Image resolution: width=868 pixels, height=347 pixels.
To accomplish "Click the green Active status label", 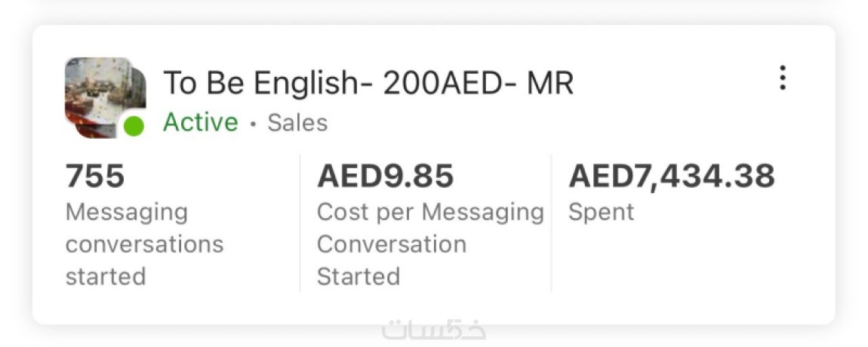I will (x=200, y=122).
